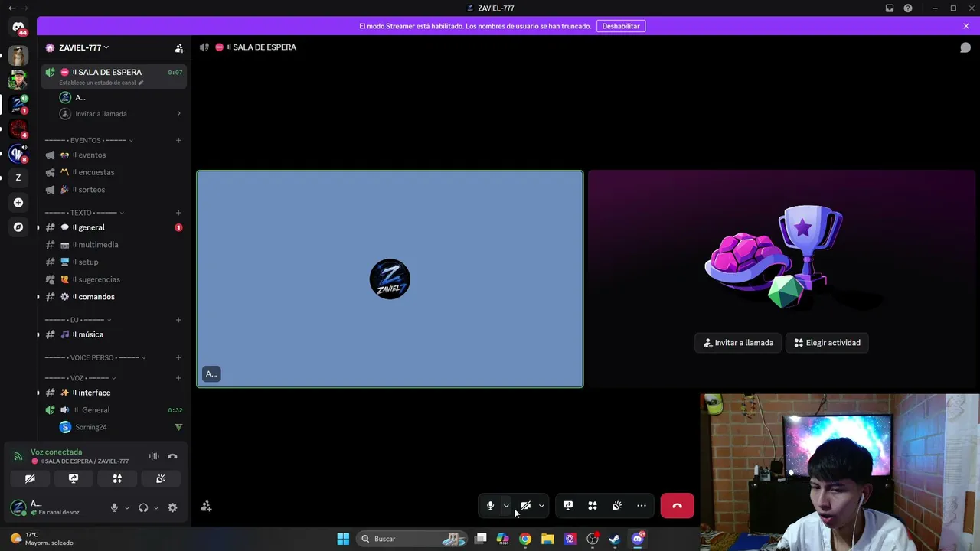Open the multimedia channel
Image resolution: width=980 pixels, height=551 pixels.
pyautogui.click(x=113, y=245)
